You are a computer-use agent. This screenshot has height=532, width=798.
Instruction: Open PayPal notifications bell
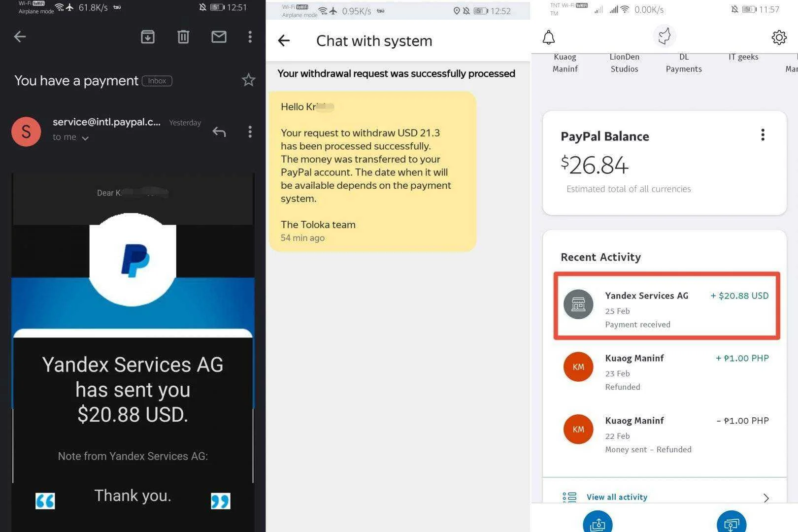click(549, 37)
